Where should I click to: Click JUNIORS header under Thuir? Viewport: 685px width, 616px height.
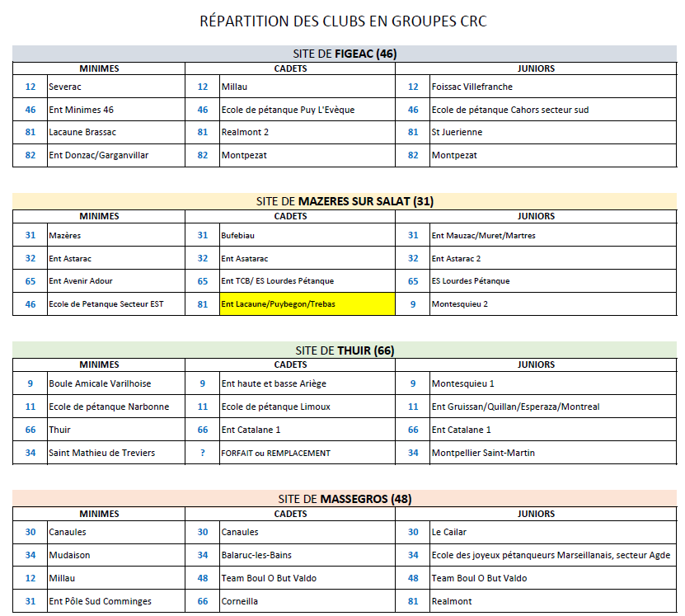(536, 364)
